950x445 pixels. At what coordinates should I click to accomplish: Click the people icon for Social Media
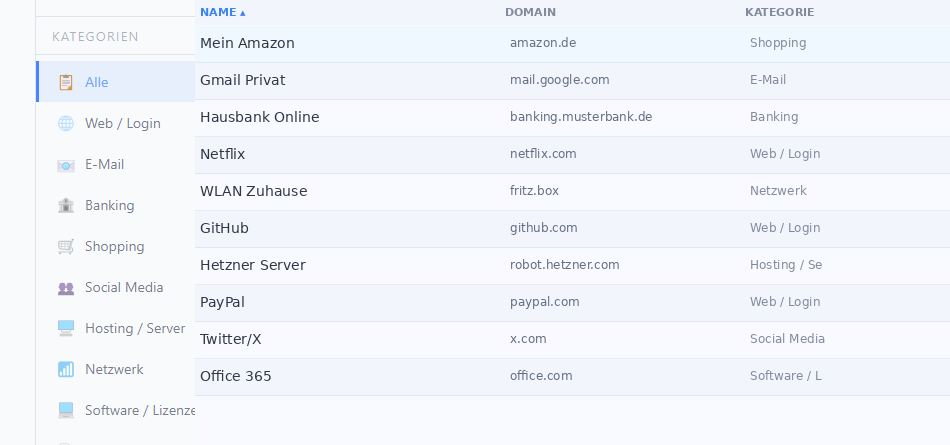point(66,288)
